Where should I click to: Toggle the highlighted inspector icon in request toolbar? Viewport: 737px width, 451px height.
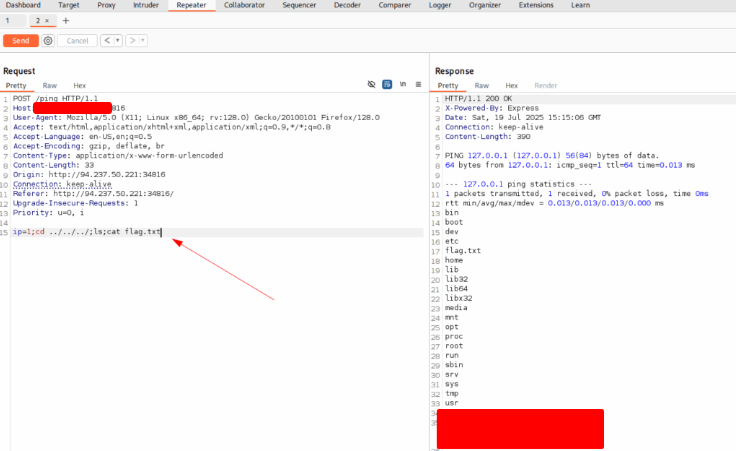coord(387,85)
